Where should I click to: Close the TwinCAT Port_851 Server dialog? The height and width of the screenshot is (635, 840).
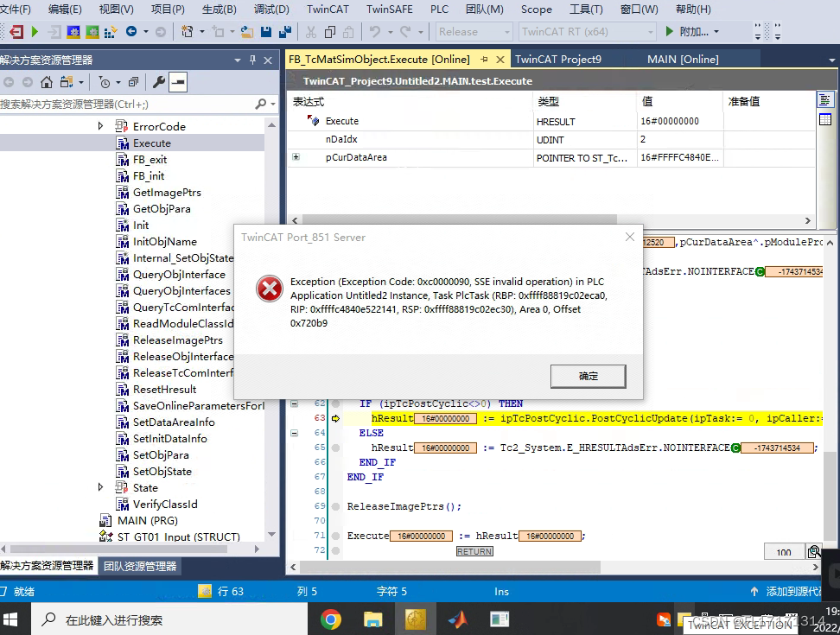(630, 237)
